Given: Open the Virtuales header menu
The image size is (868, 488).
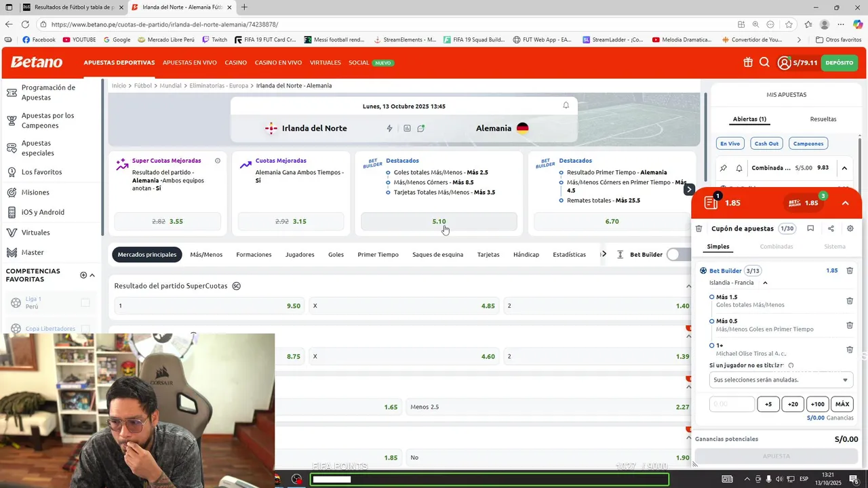Looking at the screenshot, I should 325,62.
